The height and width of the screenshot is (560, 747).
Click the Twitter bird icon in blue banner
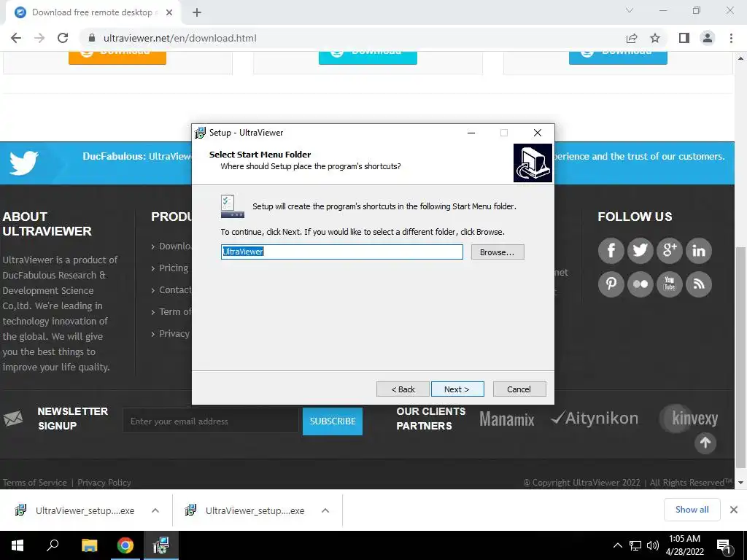24,163
